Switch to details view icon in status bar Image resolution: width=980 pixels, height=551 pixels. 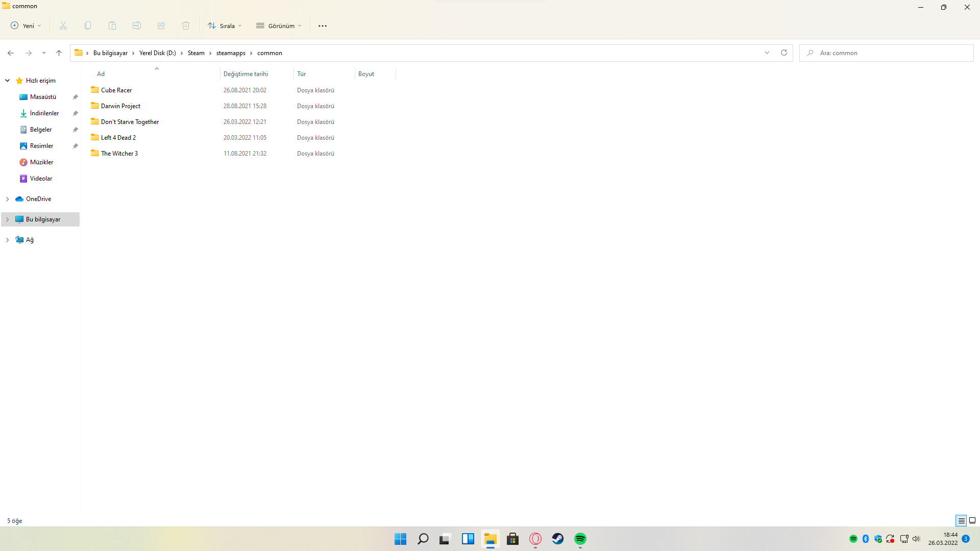tap(961, 520)
